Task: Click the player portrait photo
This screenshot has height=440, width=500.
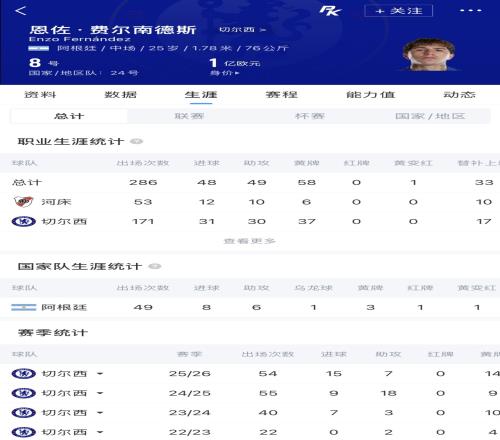Action: [x=429, y=55]
